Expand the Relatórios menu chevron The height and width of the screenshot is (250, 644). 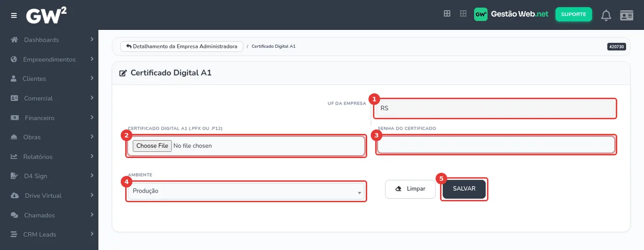92,156
